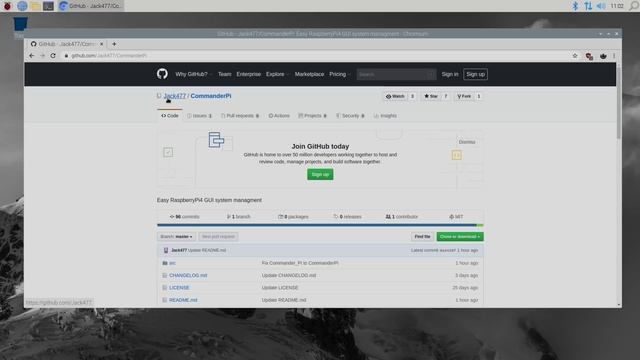The width and height of the screenshot is (640, 360).
Task: Open the Branch: master dropdown
Action: tap(176, 237)
